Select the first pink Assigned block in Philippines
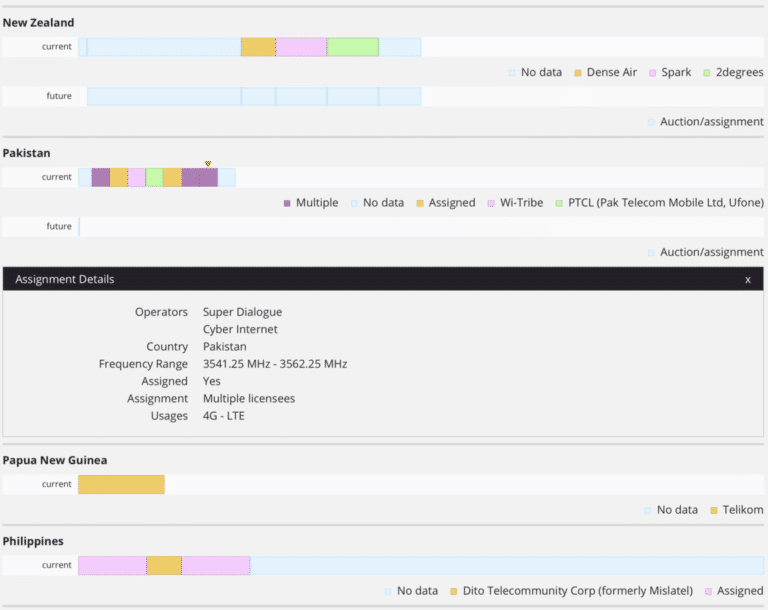The image size is (768, 610). (112, 566)
